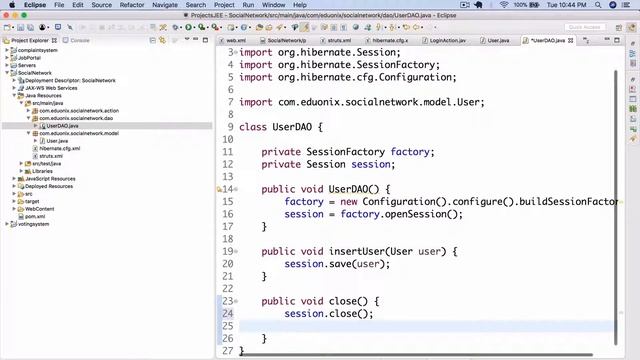Maximize the editor area
Screen dimensions: 640x360
click(x=617, y=40)
